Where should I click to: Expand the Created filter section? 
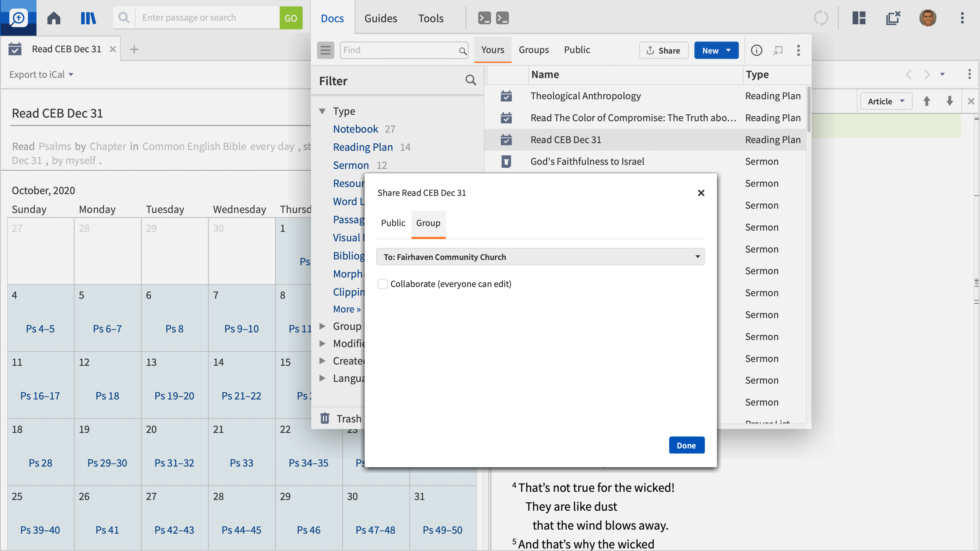point(322,360)
